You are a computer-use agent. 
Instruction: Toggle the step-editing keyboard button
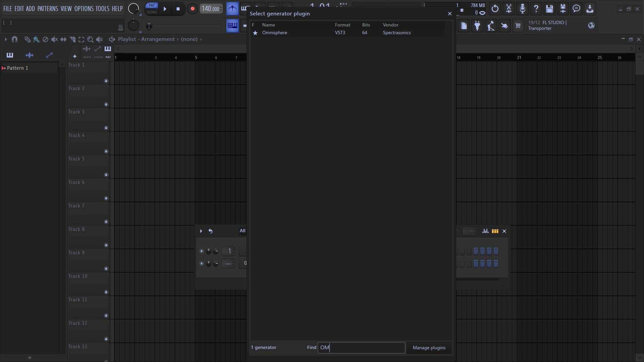coord(232,25)
